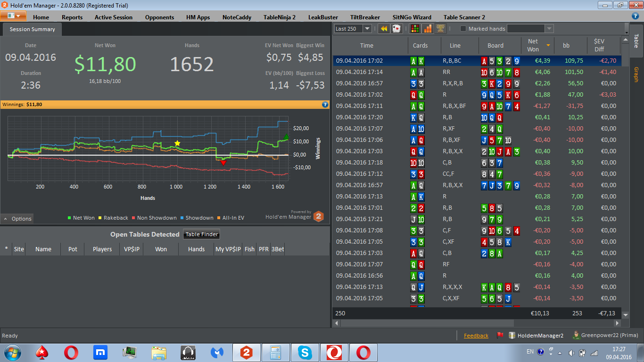Open PokerStars from the taskbar
The width and height of the screenshot is (644, 362).
tap(41, 352)
